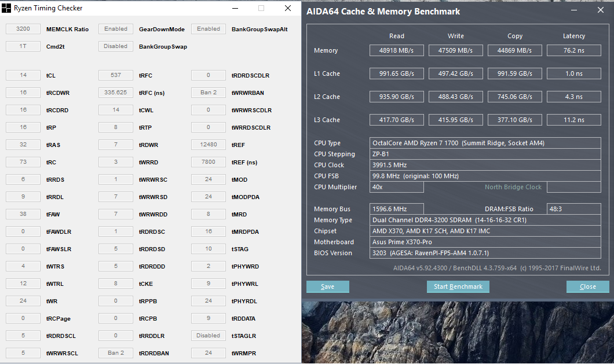Click the tRDRDSD value 5

[116, 249]
